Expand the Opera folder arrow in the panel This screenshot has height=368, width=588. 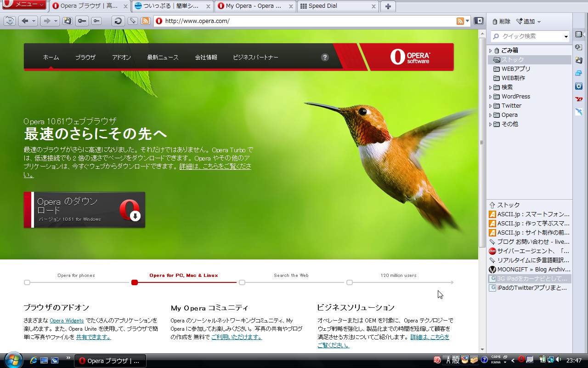490,115
